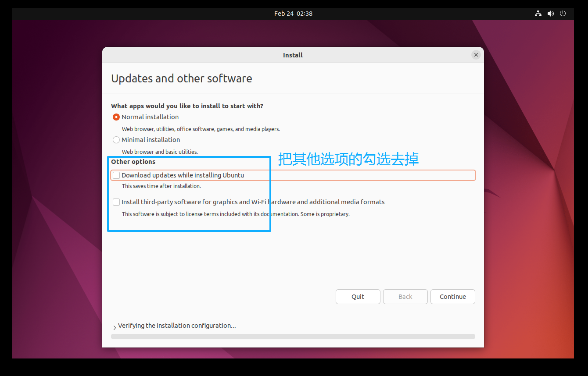Viewport: 588px width, 376px height.
Task: Click the Quit button
Action: click(358, 297)
